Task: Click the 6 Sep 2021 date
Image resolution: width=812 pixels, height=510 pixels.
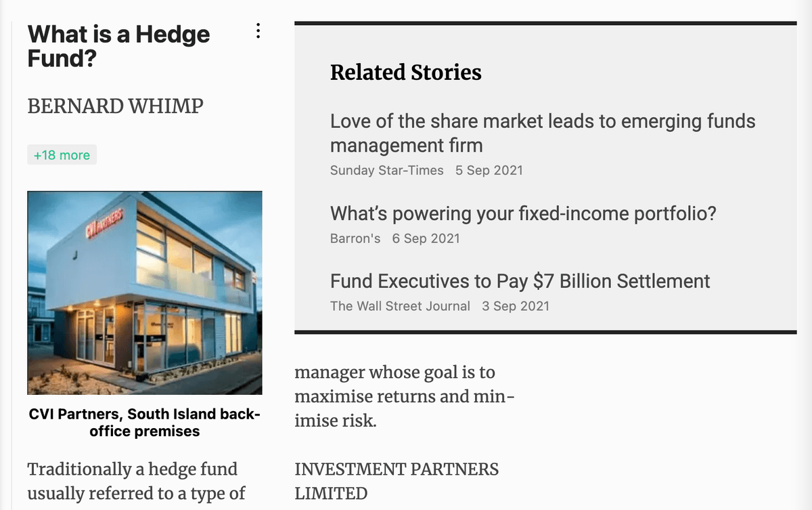Action: [x=426, y=238]
